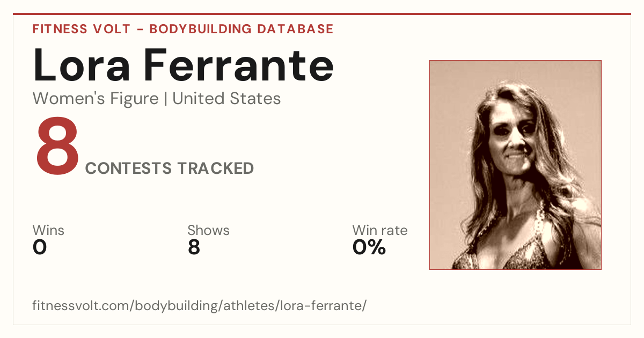Image resolution: width=644 pixels, height=338 pixels.
Task: Click the United States country label
Action: click(226, 99)
